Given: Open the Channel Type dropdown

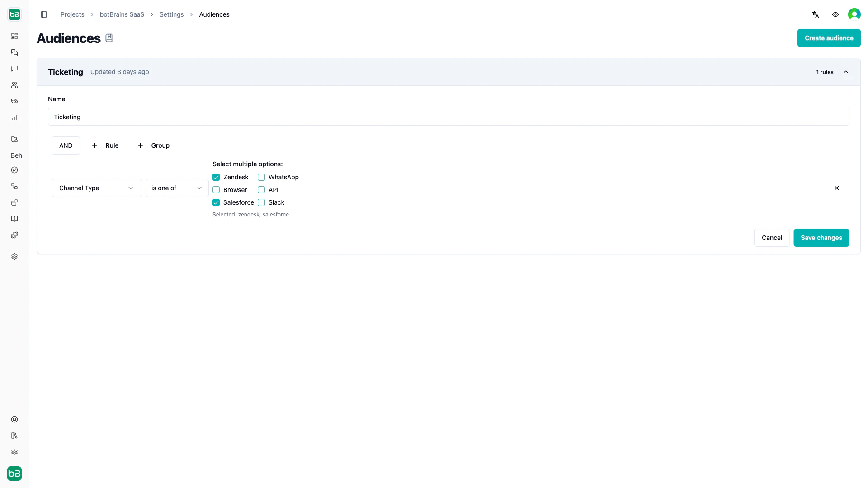Looking at the screenshot, I should point(96,188).
